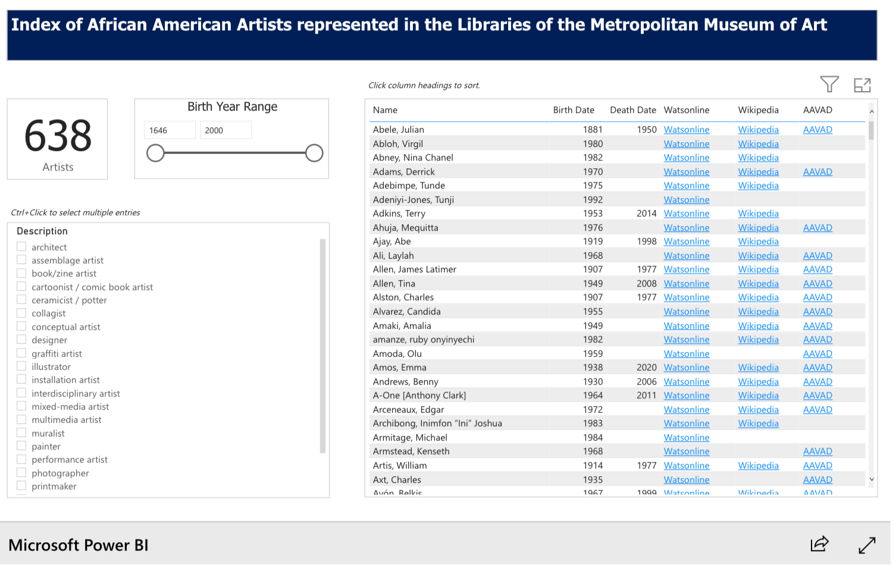Open Watsonline link for Abele, Julian
Image resolution: width=896 pixels, height=588 pixels.
(686, 130)
